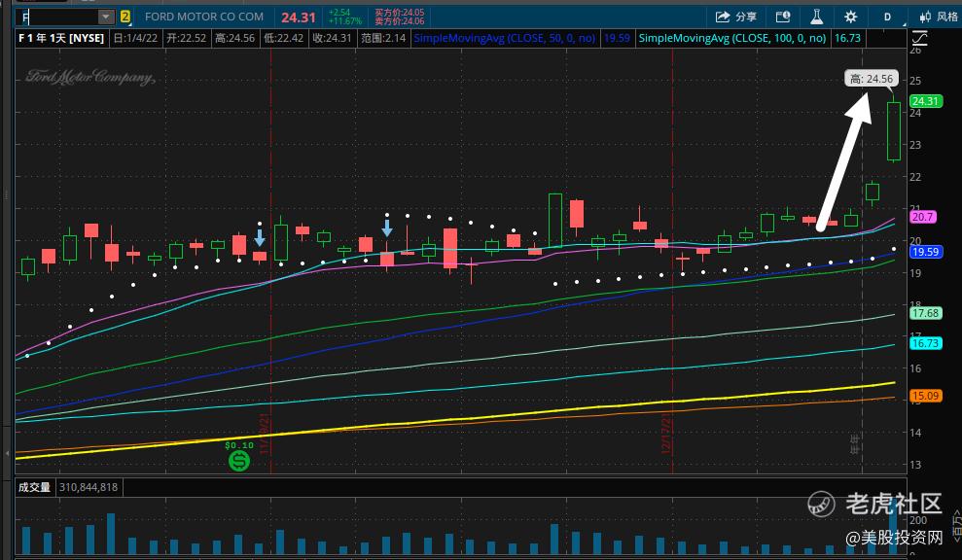Click the F 1 年 1天 [NYSE] label
This screenshot has height=560, width=962.
(61, 38)
